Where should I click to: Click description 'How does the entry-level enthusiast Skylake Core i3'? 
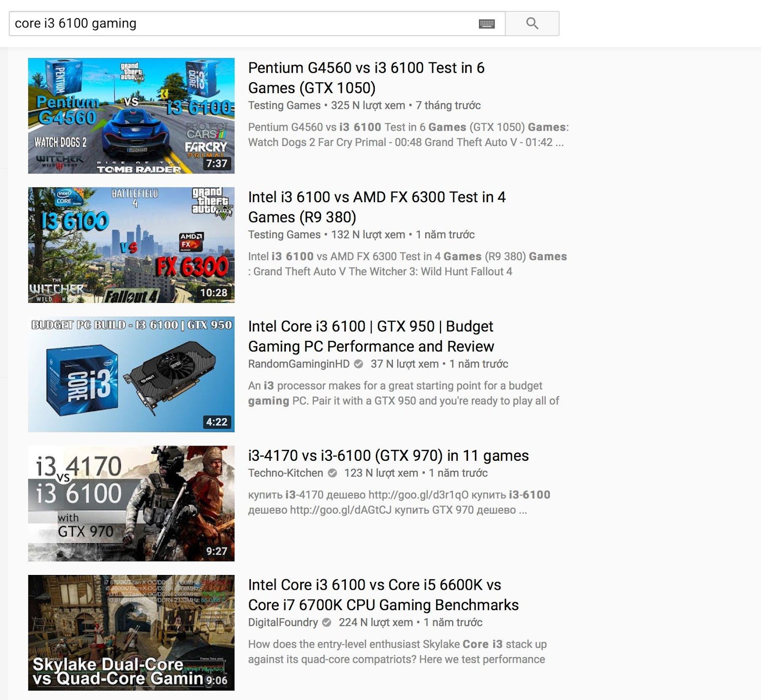tap(397, 652)
